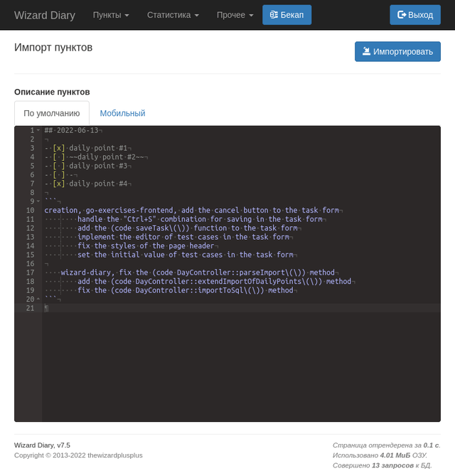
Task: Click the 'Совершено 13 запросов к БД' footer text
Action: pyautogui.click(x=382, y=465)
